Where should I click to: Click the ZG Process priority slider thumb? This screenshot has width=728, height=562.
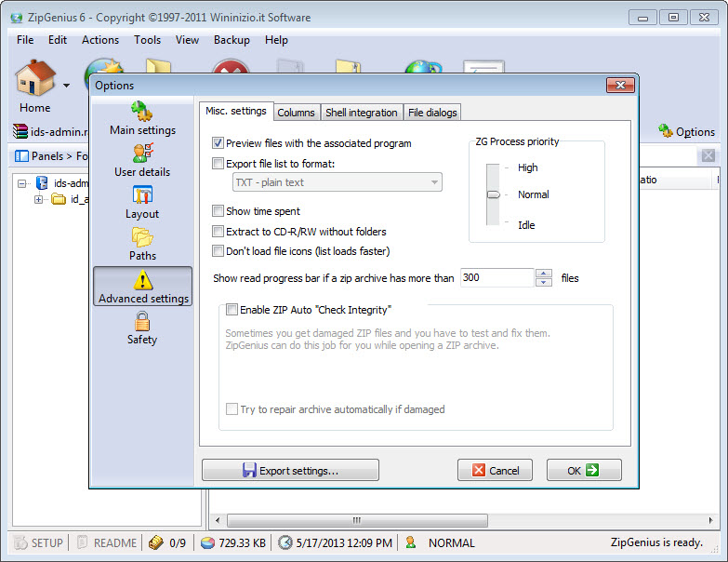click(493, 194)
